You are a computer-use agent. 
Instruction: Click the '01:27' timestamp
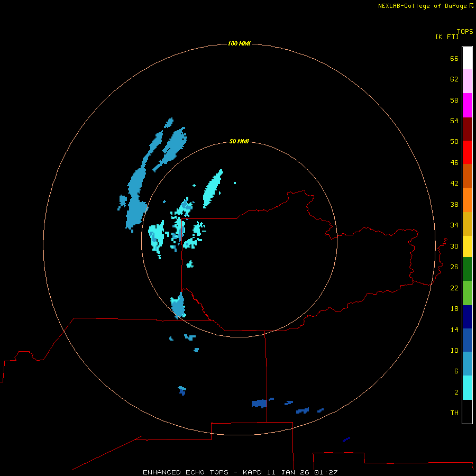click(x=326, y=472)
